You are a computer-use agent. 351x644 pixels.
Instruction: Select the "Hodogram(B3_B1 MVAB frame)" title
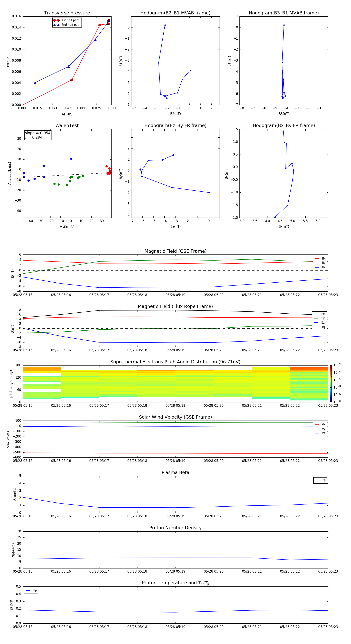[284, 13]
